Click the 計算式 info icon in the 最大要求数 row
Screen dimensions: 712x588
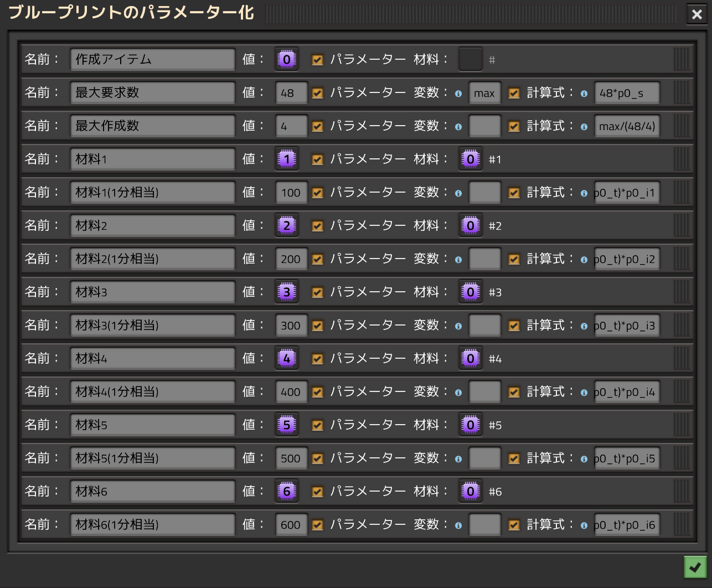(x=584, y=94)
